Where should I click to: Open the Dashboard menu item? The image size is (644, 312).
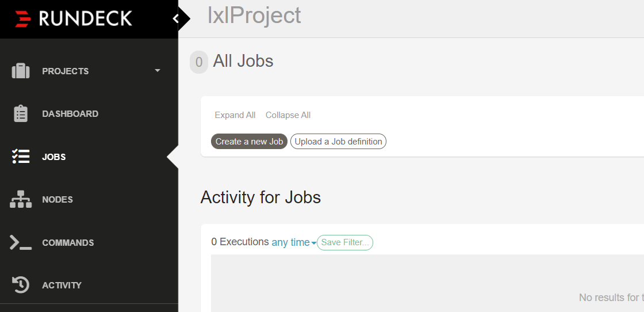click(x=70, y=114)
